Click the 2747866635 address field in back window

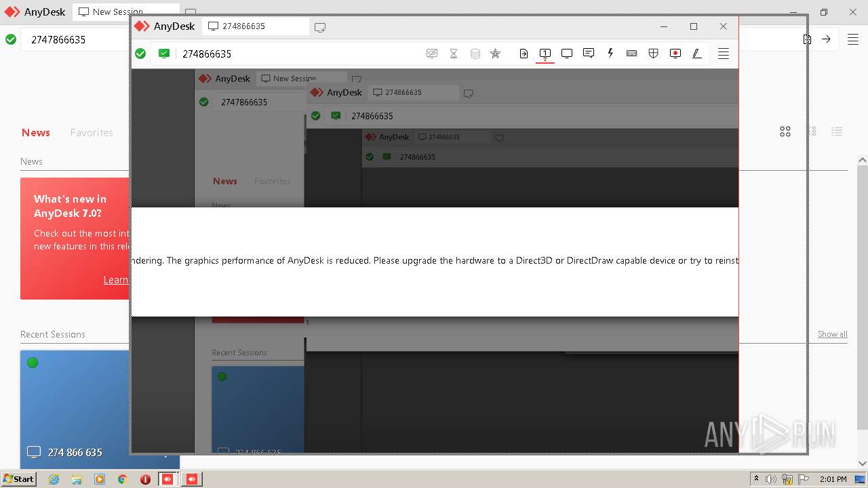click(x=75, y=39)
